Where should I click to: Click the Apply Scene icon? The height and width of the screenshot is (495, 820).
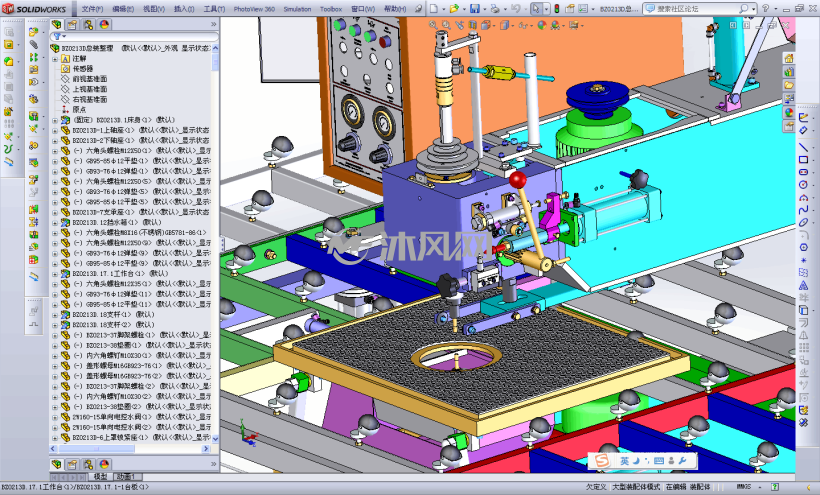(x=555, y=25)
